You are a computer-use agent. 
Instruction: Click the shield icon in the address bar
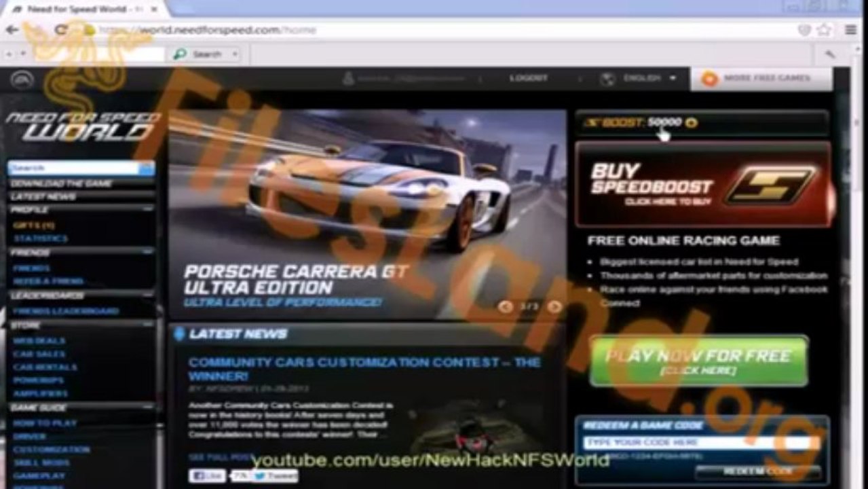[804, 31]
